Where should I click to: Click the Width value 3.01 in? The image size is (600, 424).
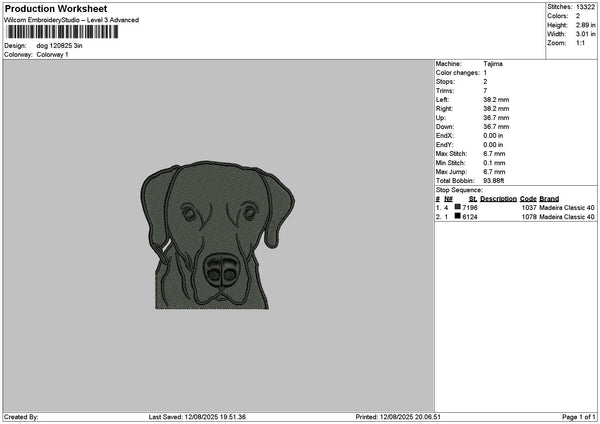click(585, 34)
